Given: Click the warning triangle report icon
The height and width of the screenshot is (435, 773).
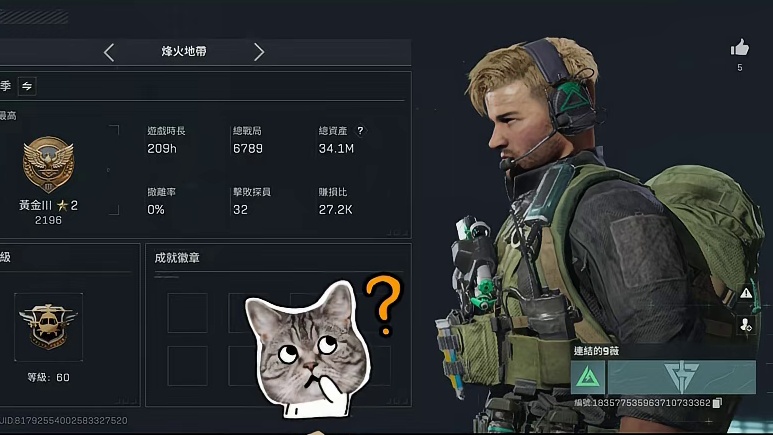Looking at the screenshot, I should click(746, 293).
